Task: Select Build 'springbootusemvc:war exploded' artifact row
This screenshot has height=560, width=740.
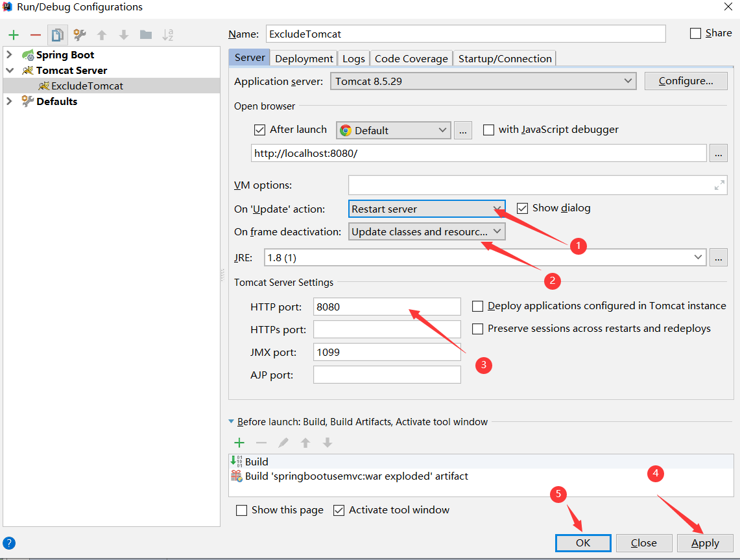Action: pos(481,476)
